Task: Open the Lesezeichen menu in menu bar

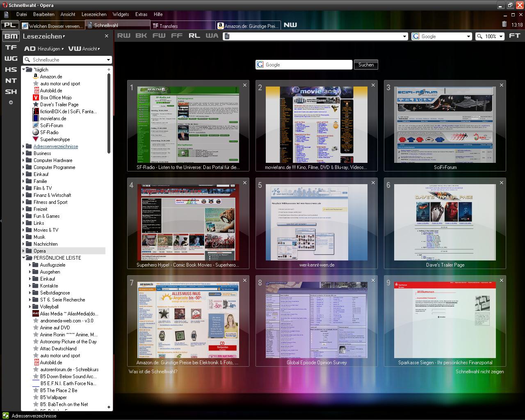Action: tap(94, 14)
